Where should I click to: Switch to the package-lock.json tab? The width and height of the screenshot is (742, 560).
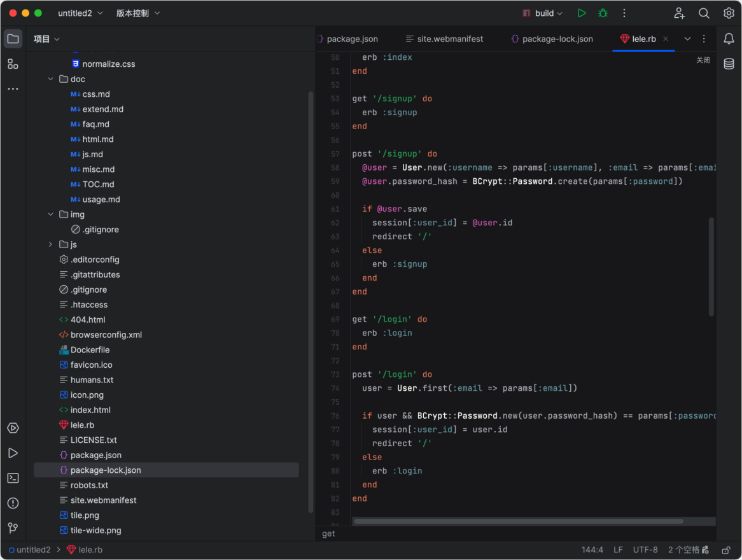pyautogui.click(x=552, y=39)
